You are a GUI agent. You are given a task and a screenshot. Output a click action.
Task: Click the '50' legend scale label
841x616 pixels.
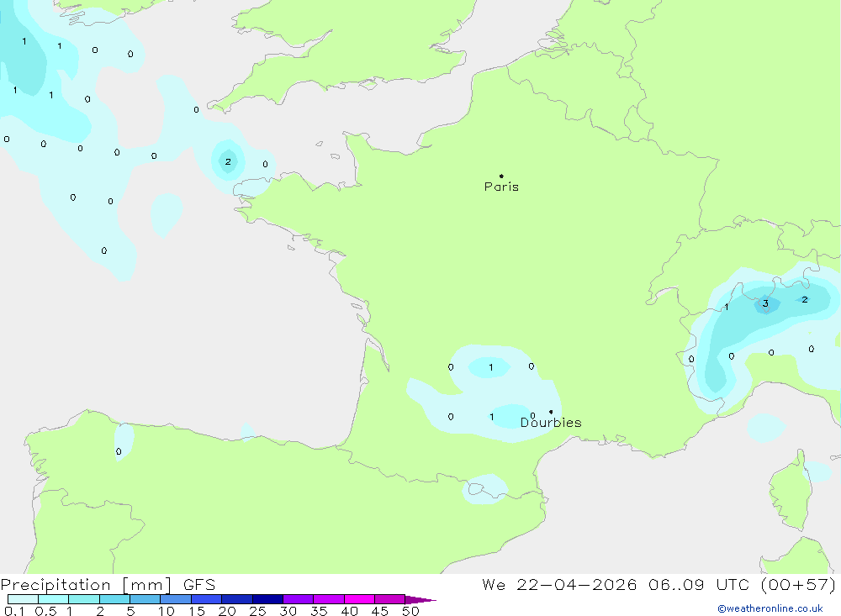(410, 611)
